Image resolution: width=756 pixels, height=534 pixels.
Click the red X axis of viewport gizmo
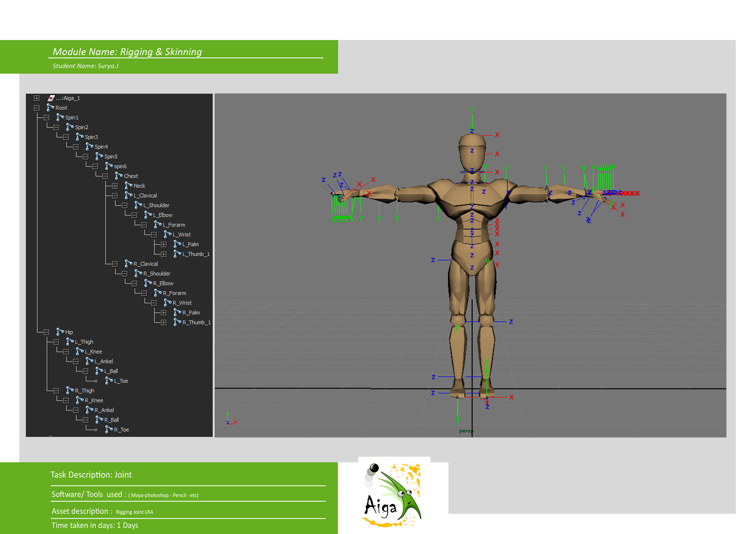[x=235, y=421]
